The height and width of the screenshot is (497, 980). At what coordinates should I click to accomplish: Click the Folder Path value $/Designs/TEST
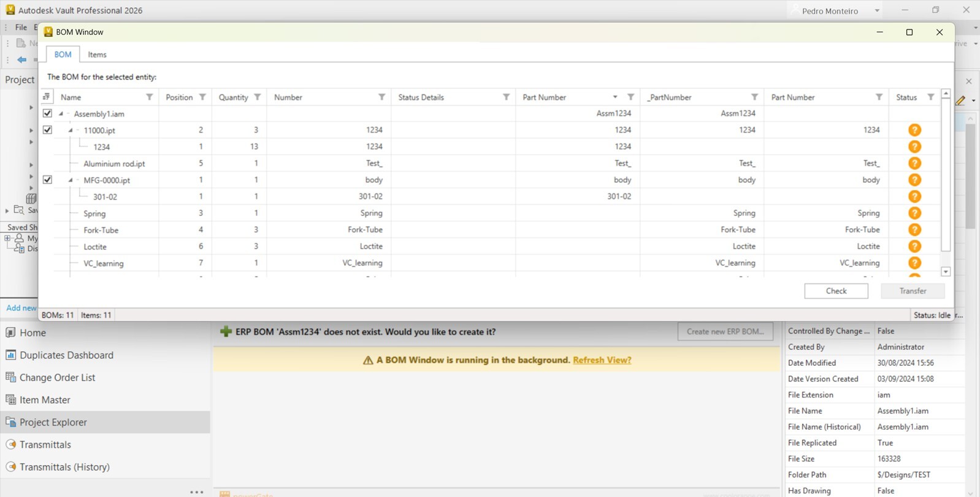tap(904, 474)
